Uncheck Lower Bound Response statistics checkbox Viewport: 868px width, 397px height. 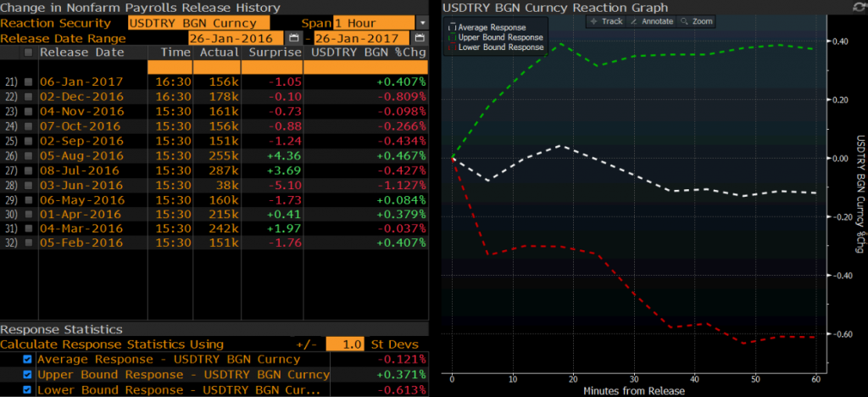click(x=28, y=390)
